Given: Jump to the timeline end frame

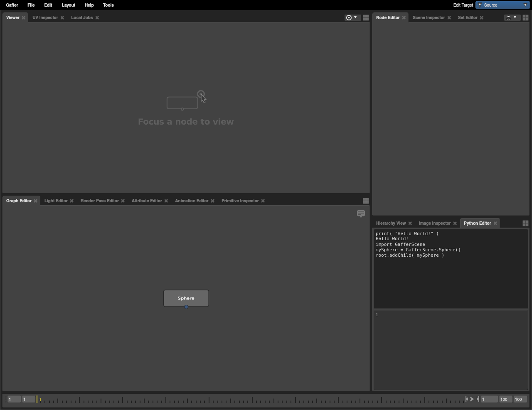Looking at the screenshot, I should click(x=478, y=399).
